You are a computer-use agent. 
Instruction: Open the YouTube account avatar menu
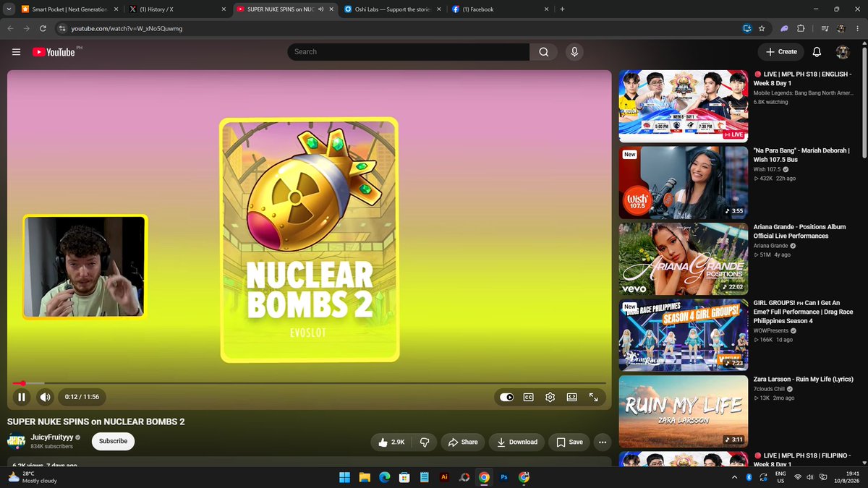pos(843,52)
